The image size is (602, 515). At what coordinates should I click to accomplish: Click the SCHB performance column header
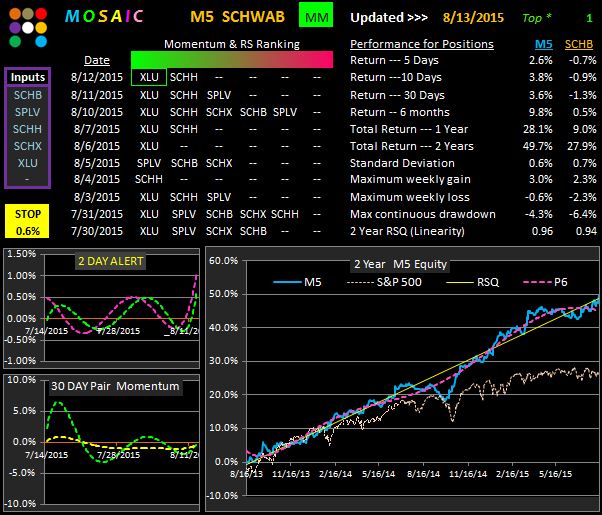579,44
